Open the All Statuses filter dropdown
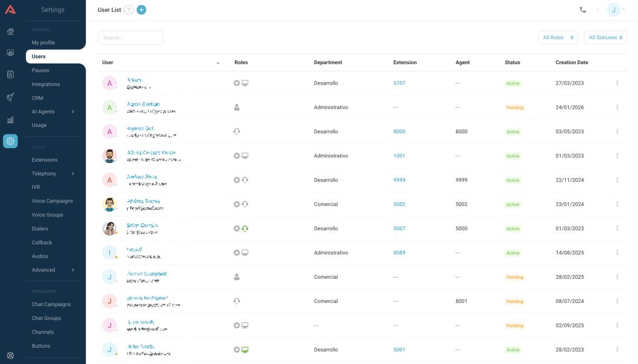The width and height of the screenshot is (638, 364). point(606,37)
